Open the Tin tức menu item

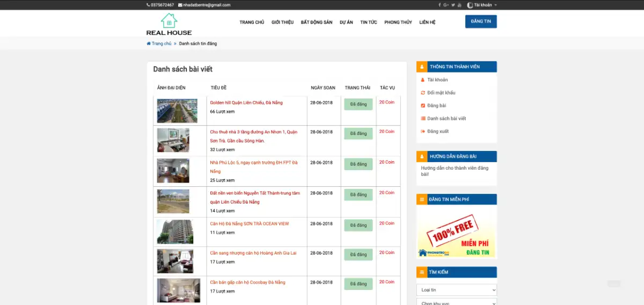coord(369,22)
